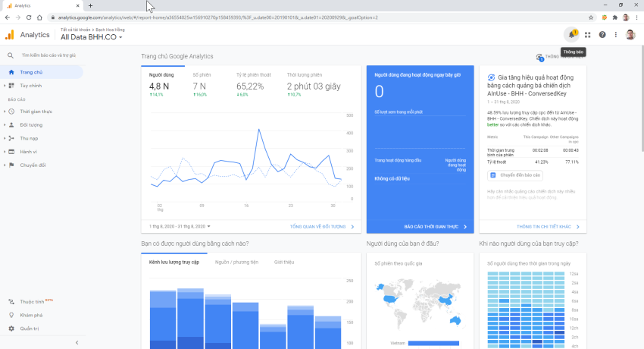This screenshot has width=644, height=349.
Task: Click the active users count 0
Action: (x=379, y=91)
